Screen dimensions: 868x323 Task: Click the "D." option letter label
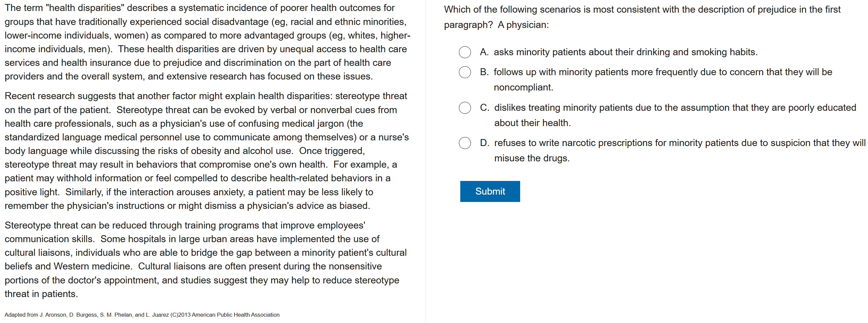tap(485, 143)
